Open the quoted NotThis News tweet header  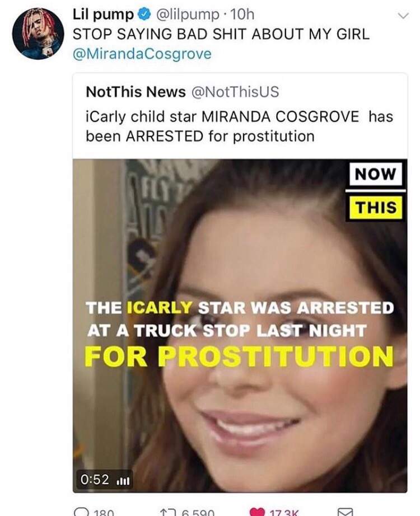[182, 92]
